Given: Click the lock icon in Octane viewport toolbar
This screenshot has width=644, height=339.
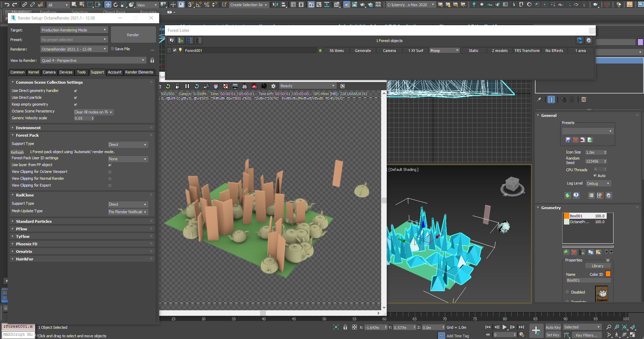Looking at the screenshot, I should 177,86.
